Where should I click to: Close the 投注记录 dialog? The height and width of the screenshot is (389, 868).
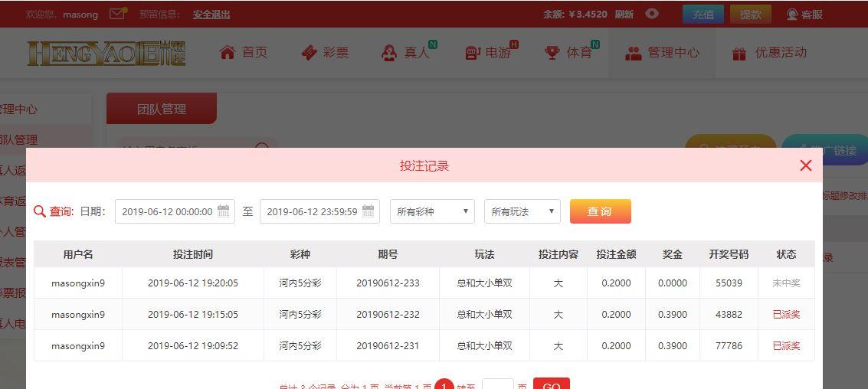(805, 165)
